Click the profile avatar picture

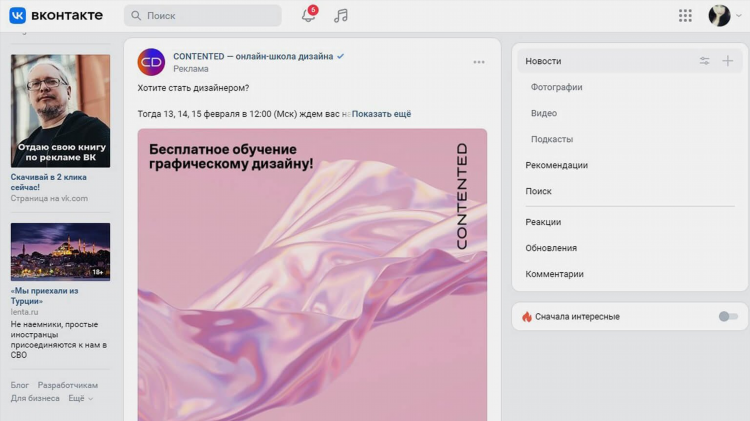tap(719, 16)
